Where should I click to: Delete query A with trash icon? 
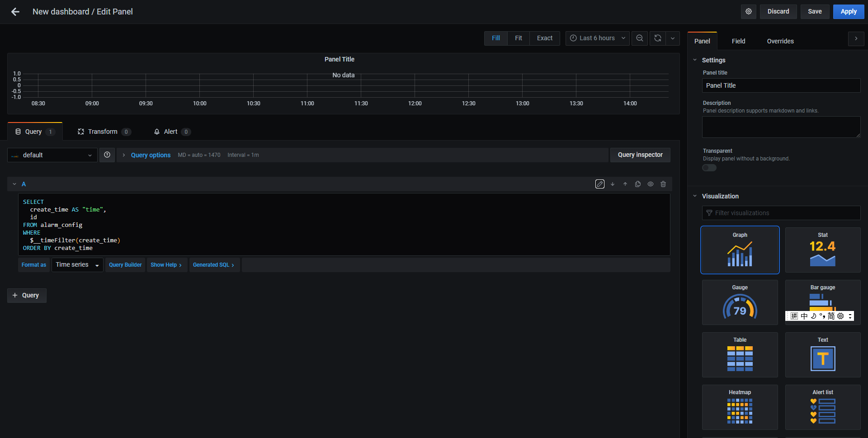[663, 184]
